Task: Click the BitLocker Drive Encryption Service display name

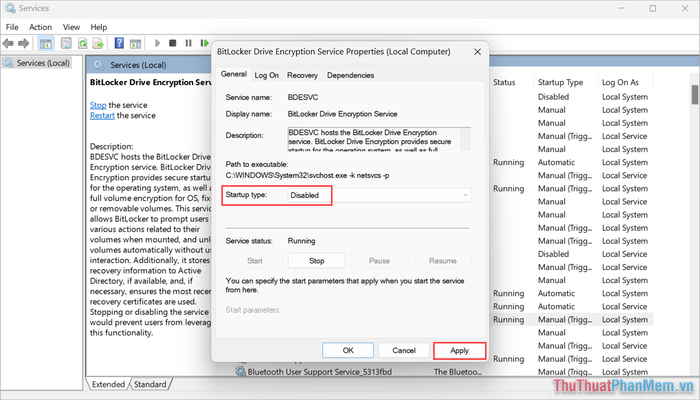Action: (x=342, y=114)
